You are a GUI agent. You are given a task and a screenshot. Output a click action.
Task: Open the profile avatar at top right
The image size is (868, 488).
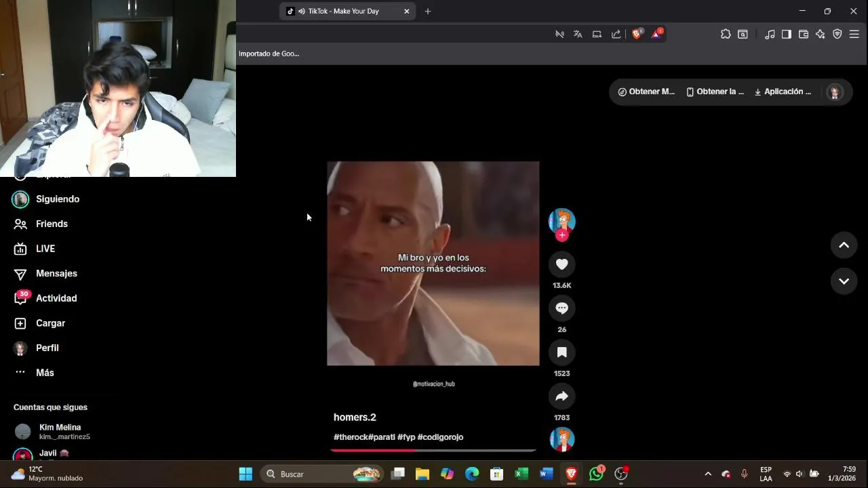835,92
